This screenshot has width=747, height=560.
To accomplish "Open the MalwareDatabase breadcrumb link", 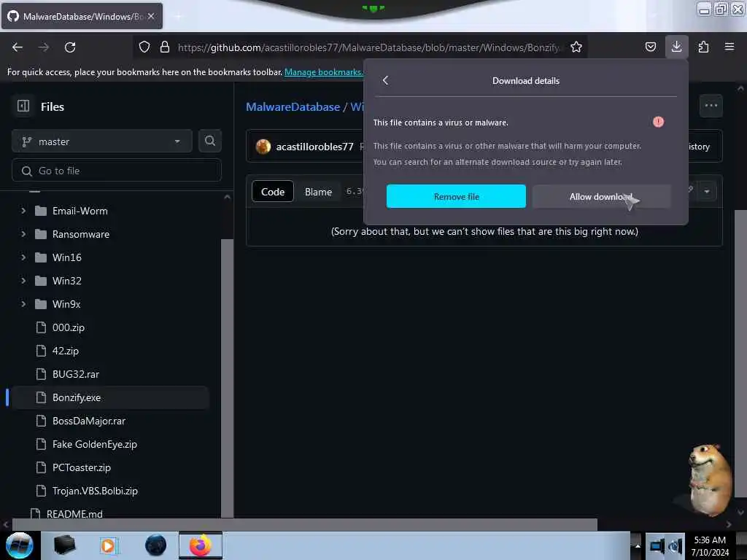I will tap(293, 106).
